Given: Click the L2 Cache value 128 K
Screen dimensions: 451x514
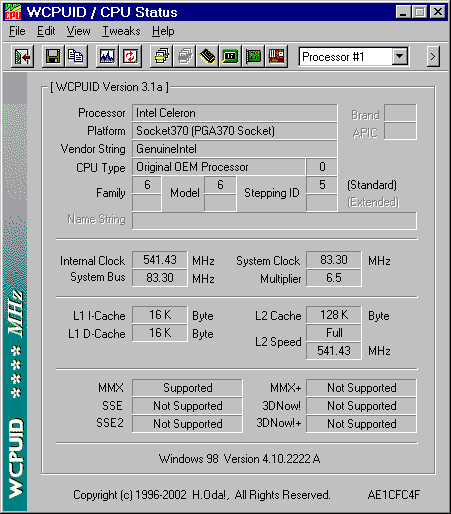Looking at the screenshot, I should [334, 315].
